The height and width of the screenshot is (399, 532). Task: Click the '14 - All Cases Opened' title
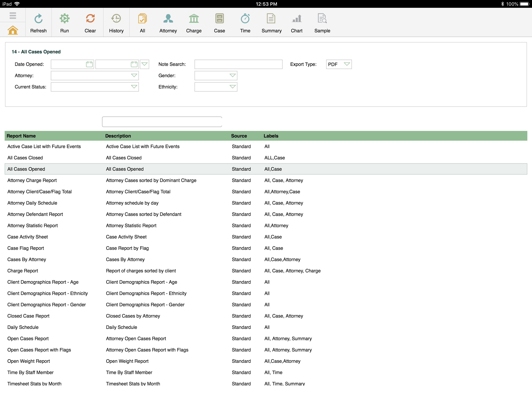click(36, 52)
